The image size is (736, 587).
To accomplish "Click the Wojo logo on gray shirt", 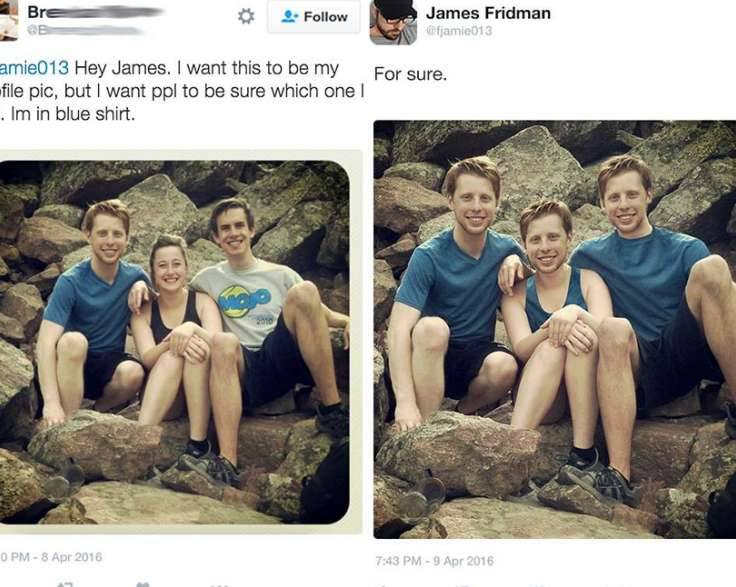I will point(237,299).
